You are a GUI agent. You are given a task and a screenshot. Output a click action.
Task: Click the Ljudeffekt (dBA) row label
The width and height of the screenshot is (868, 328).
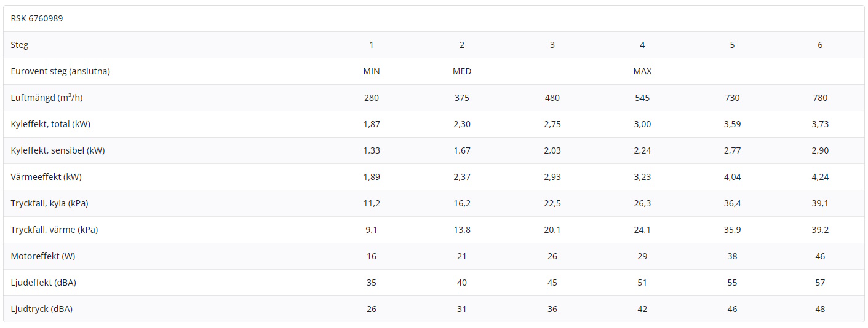coord(44,283)
